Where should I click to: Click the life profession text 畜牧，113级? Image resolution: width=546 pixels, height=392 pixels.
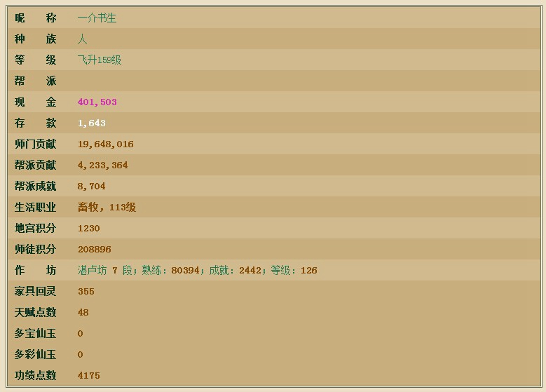107,208
